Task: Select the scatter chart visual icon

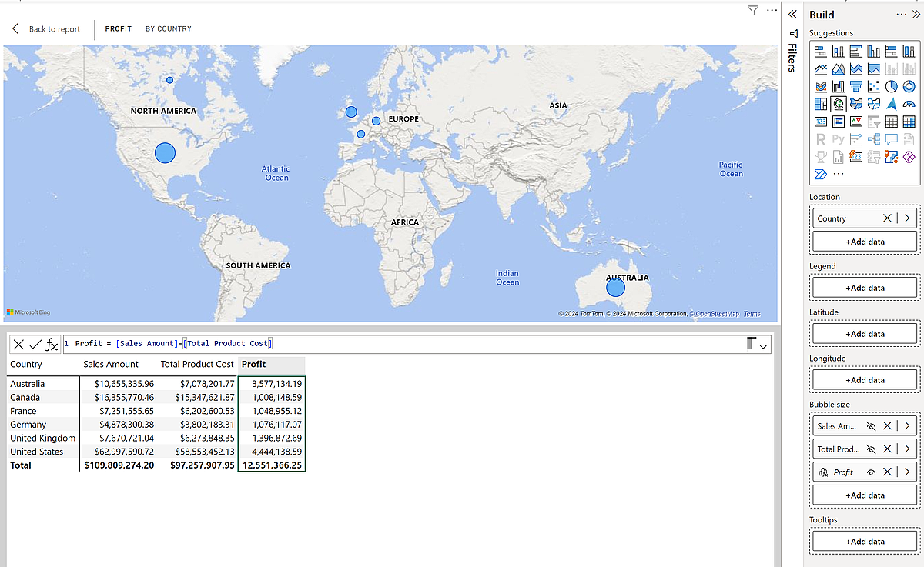Action: [873, 86]
